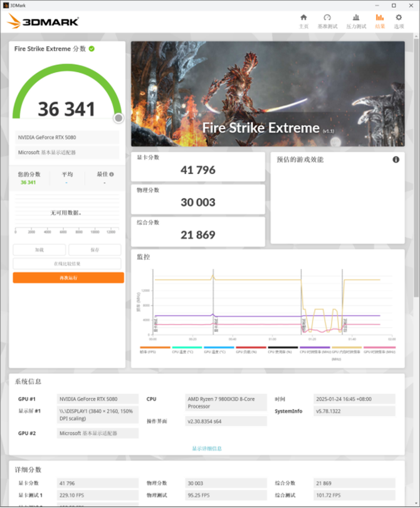
Task: Click the info icon in 预估的游戏效能 panel
Action: point(396,159)
